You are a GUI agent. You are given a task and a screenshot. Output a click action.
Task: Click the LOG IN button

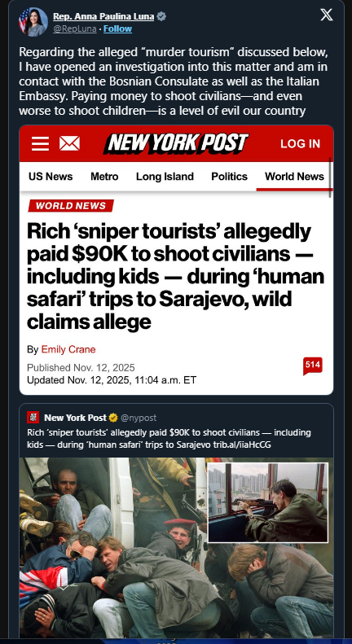(x=300, y=144)
